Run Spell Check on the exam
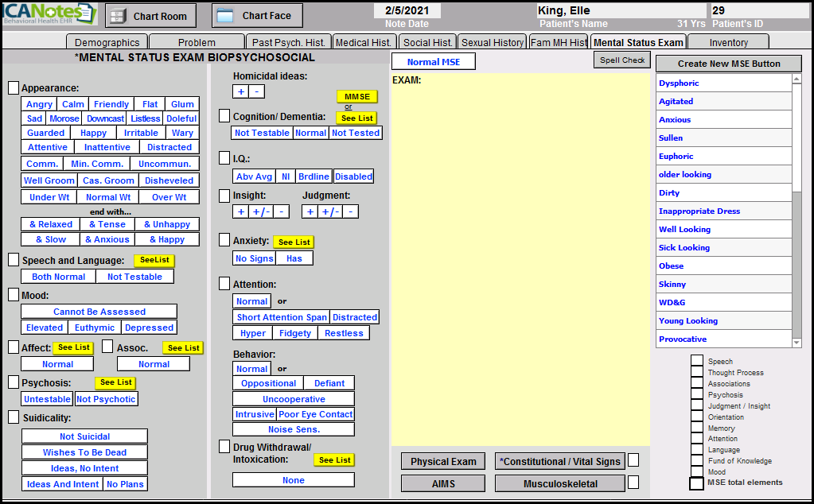This screenshot has width=814, height=504. point(622,60)
